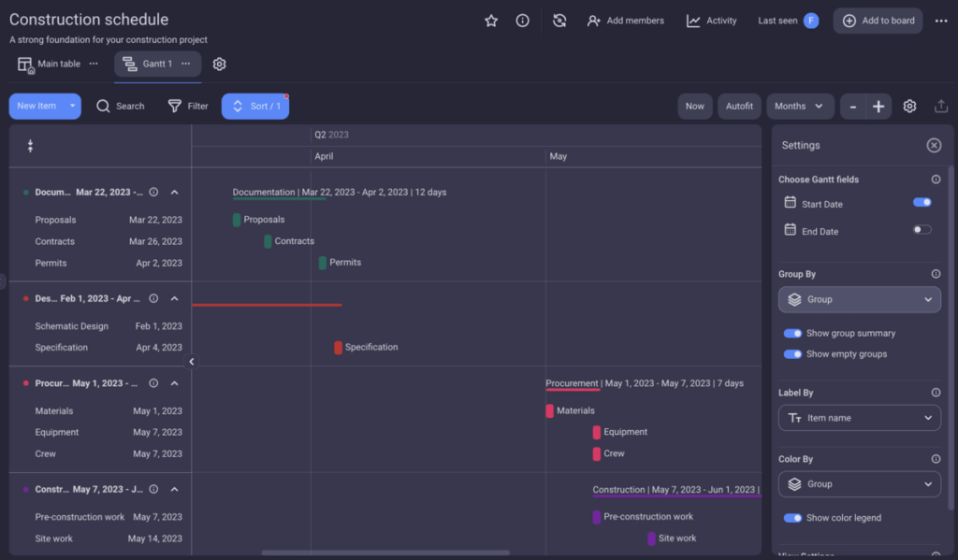Collapse the Documentation group

pyautogui.click(x=175, y=192)
